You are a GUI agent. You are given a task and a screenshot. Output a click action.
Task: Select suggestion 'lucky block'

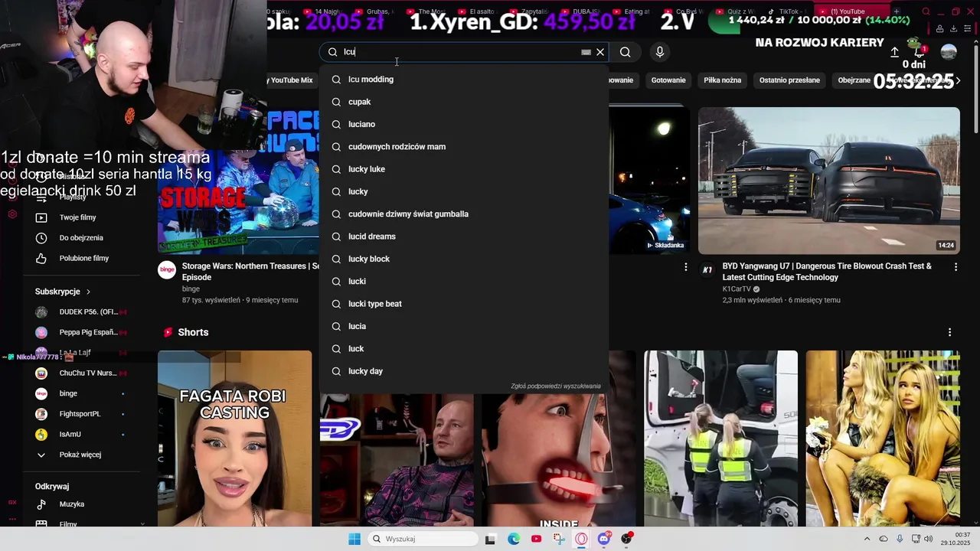click(x=464, y=259)
